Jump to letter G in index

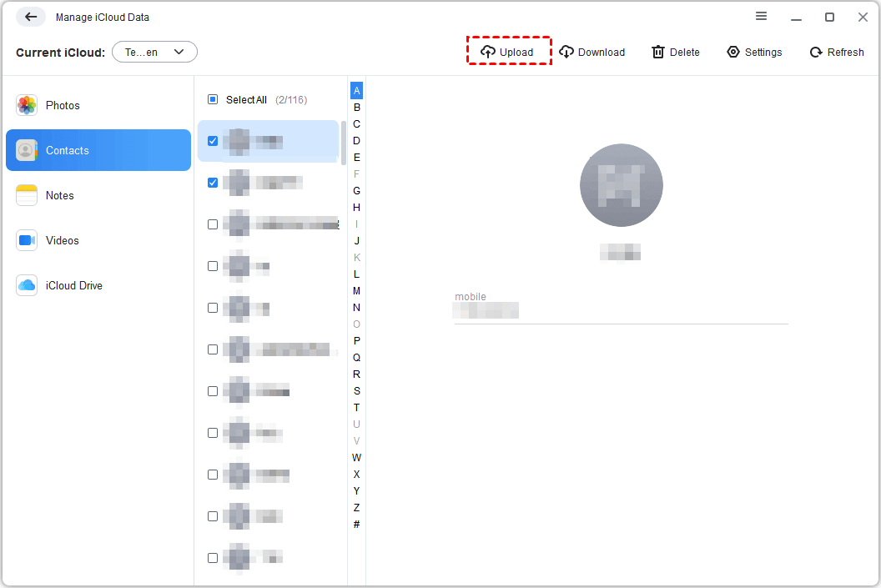[x=356, y=190]
